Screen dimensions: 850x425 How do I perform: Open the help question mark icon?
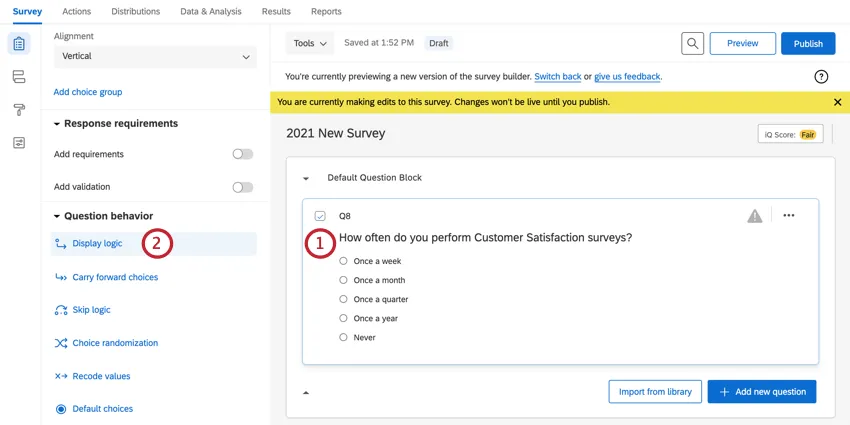(821, 76)
